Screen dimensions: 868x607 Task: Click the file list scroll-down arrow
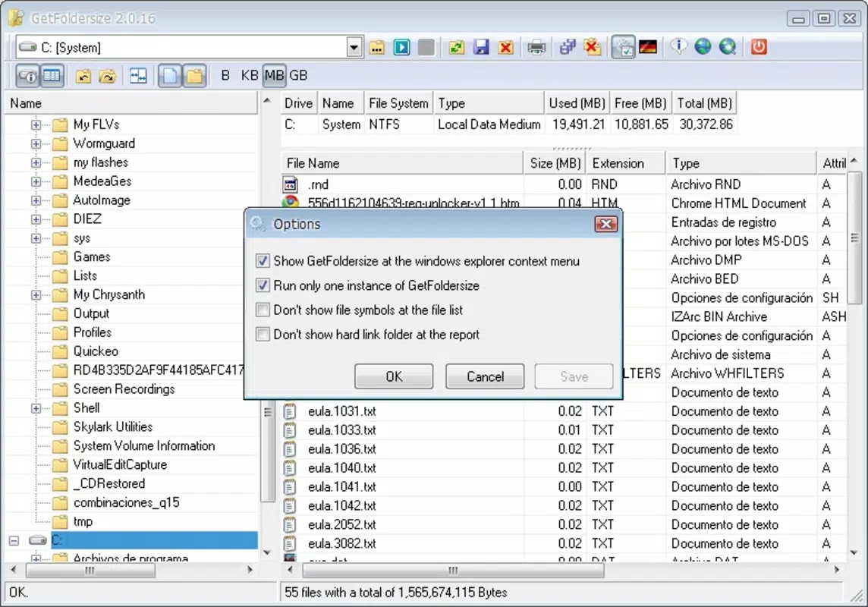pyautogui.click(x=854, y=552)
